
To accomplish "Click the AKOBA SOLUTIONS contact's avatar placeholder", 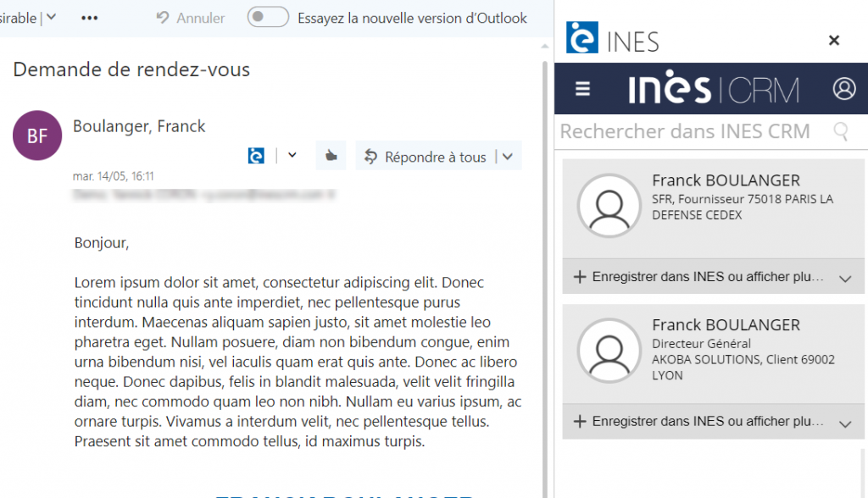I will pyautogui.click(x=609, y=349).
